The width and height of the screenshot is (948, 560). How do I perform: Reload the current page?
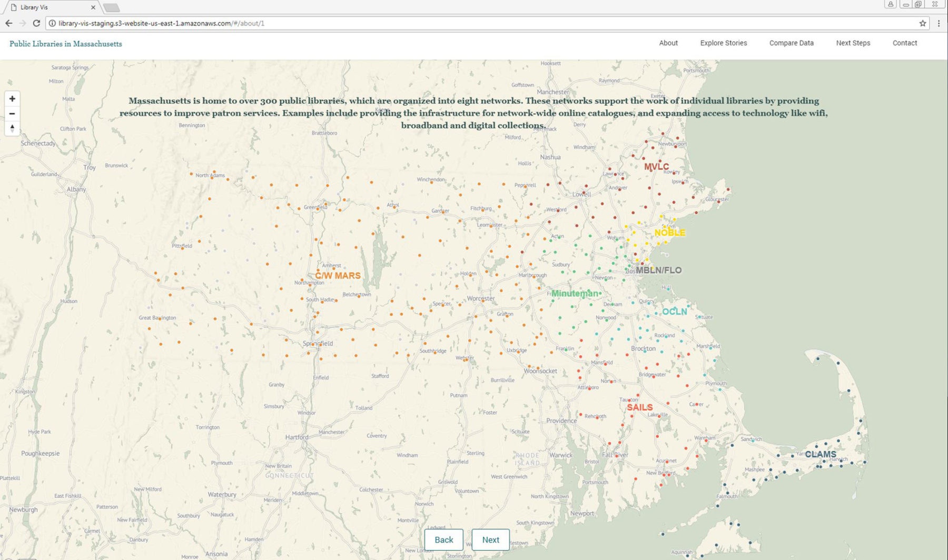click(x=36, y=23)
